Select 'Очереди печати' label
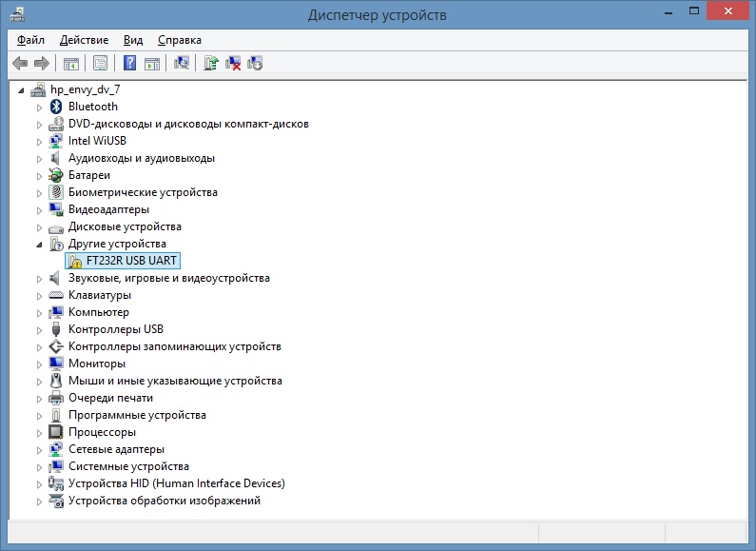Screen dimensions: 756x551 click(x=111, y=398)
